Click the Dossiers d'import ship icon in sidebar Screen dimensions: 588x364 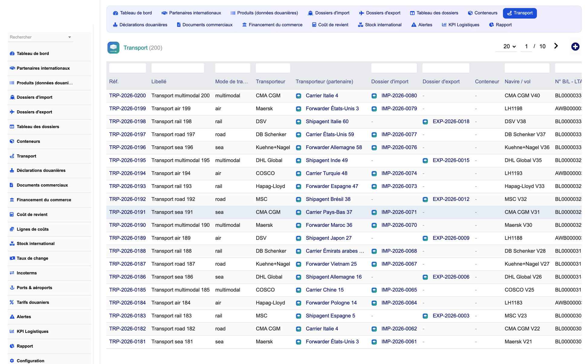(12, 97)
